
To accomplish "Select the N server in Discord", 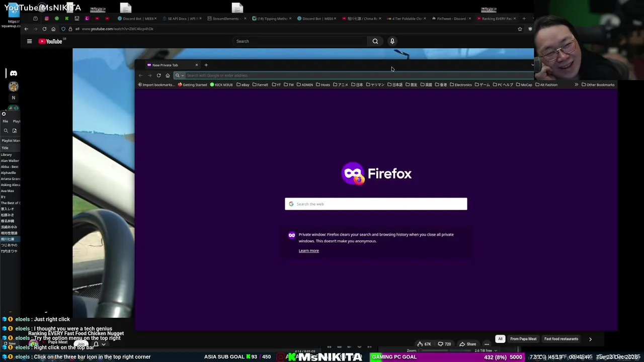I will coord(14,98).
